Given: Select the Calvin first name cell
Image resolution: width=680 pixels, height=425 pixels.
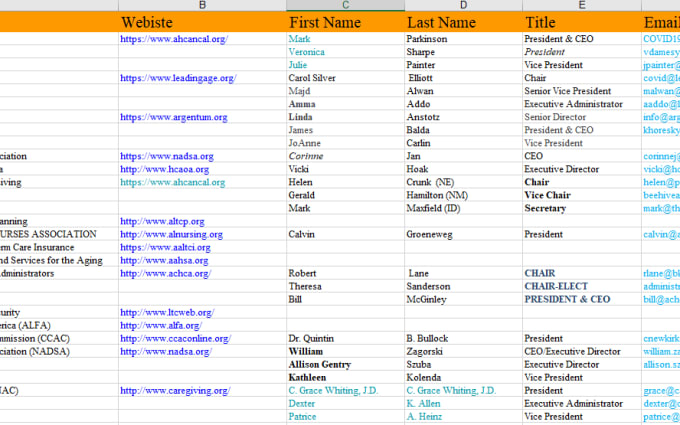Looking at the screenshot, I should click(345, 234).
